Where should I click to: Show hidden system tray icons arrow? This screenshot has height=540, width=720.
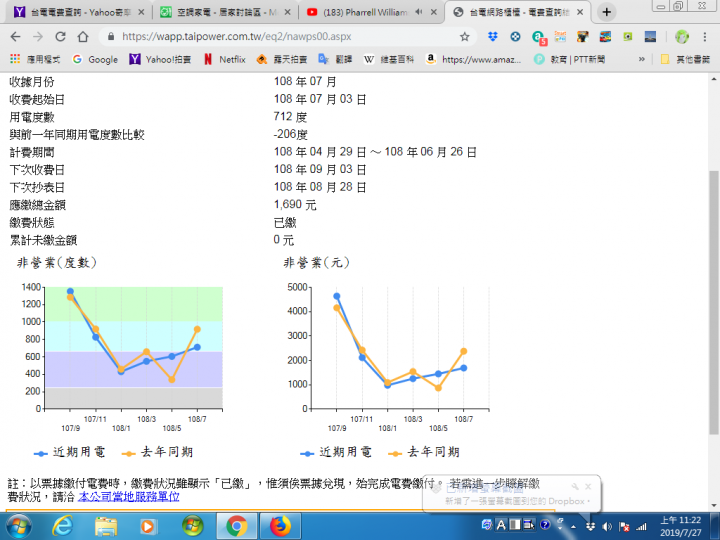[x=574, y=527]
